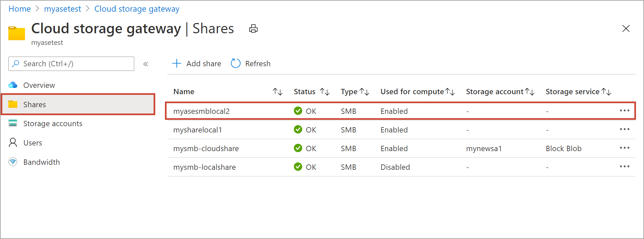Click the Add share label
The width and height of the screenshot is (644, 239).
204,64
